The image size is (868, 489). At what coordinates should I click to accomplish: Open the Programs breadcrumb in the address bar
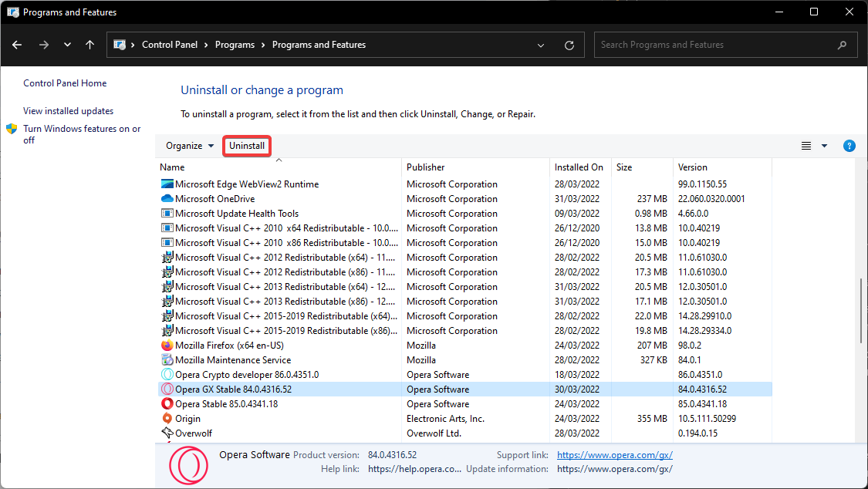coord(235,45)
